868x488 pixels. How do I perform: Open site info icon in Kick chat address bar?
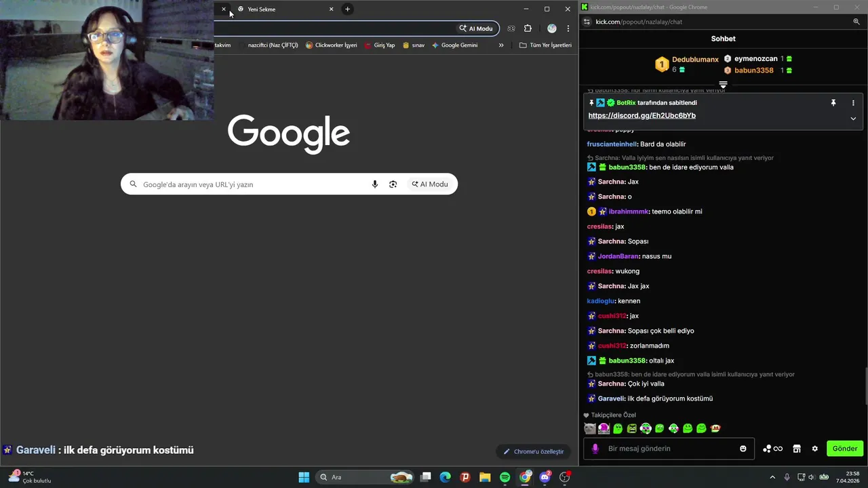tap(587, 22)
